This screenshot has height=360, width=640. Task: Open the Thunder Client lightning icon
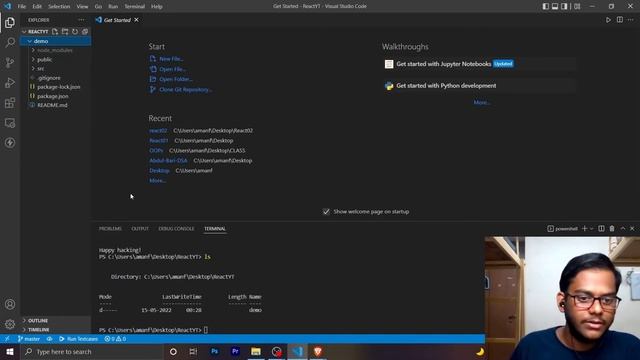[10, 142]
